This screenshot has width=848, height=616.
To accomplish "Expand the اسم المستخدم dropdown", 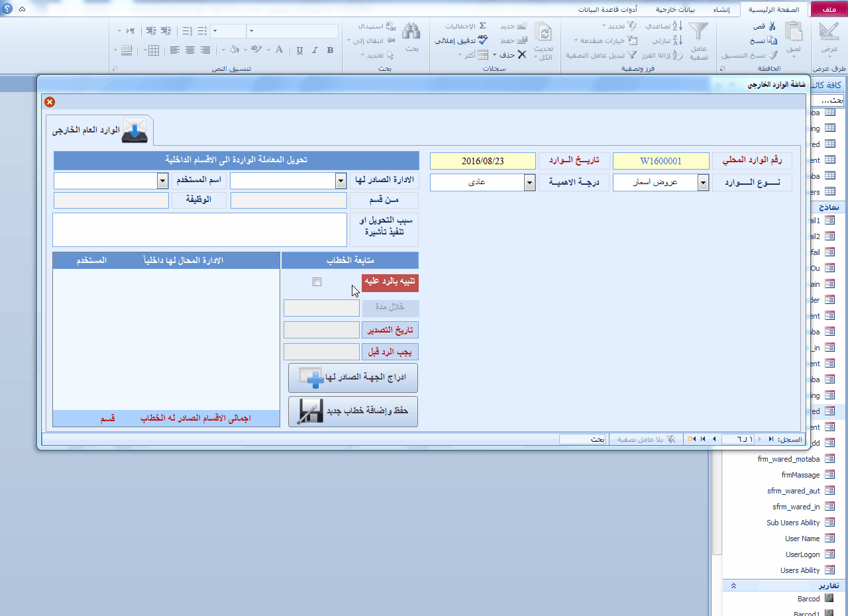I will (162, 181).
